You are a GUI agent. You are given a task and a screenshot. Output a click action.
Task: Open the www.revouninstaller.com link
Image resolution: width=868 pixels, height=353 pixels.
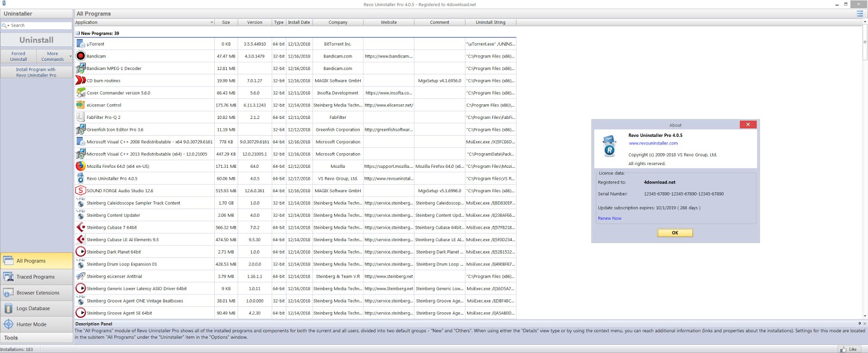tap(653, 143)
